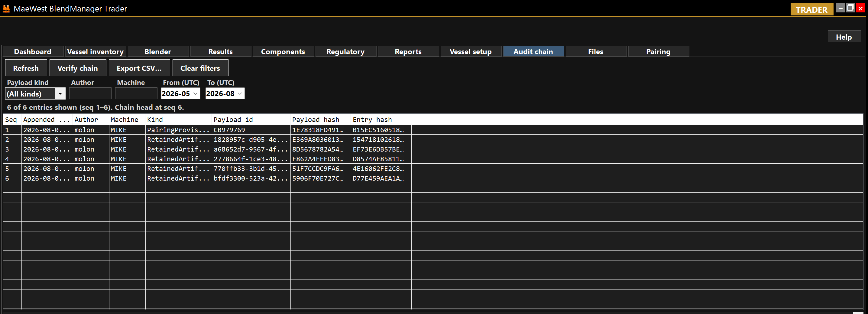Select the Results tab
Screen dimensions: 868x314
click(220, 52)
